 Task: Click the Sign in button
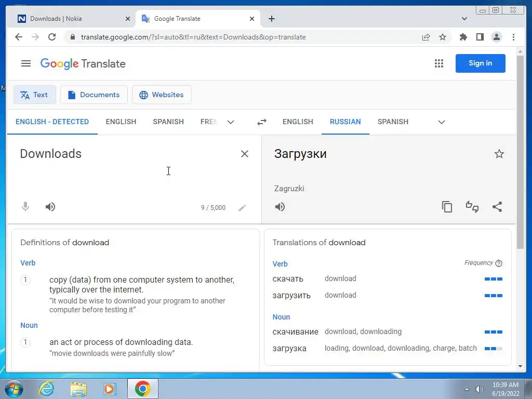[x=481, y=63]
